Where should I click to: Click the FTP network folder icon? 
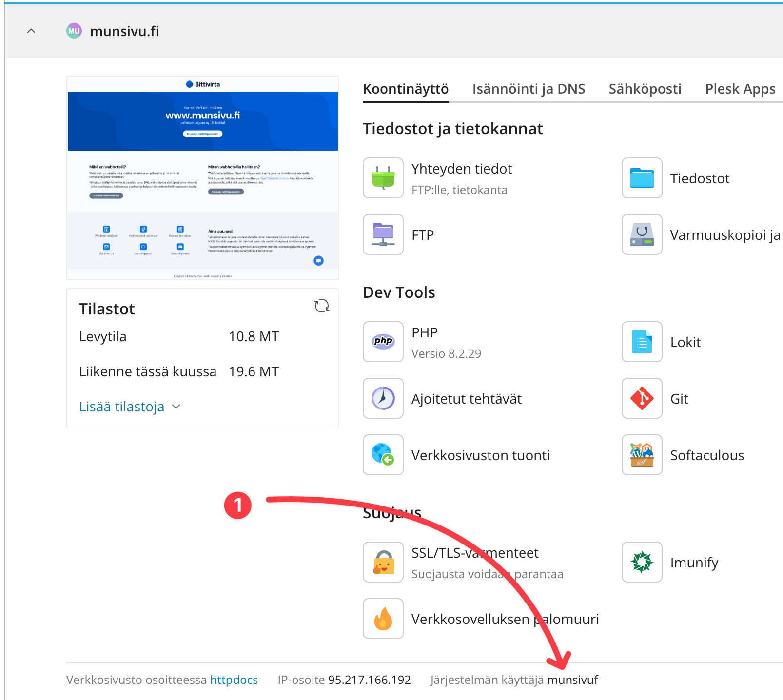pos(383,234)
